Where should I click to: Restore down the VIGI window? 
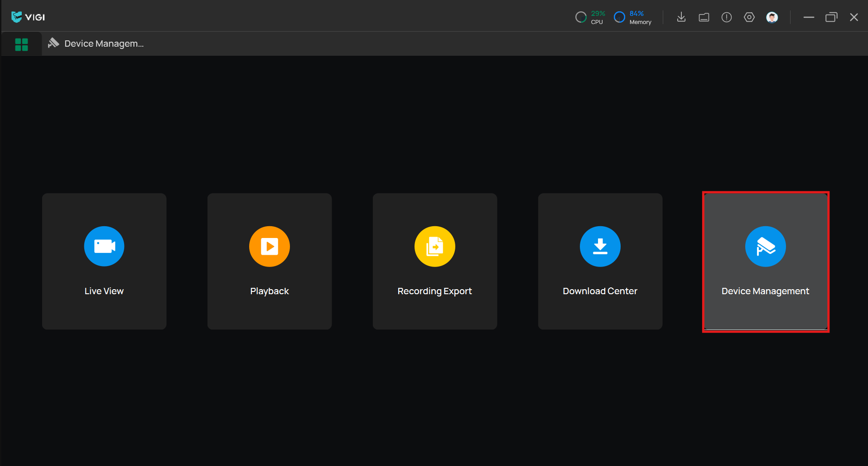[x=831, y=17]
